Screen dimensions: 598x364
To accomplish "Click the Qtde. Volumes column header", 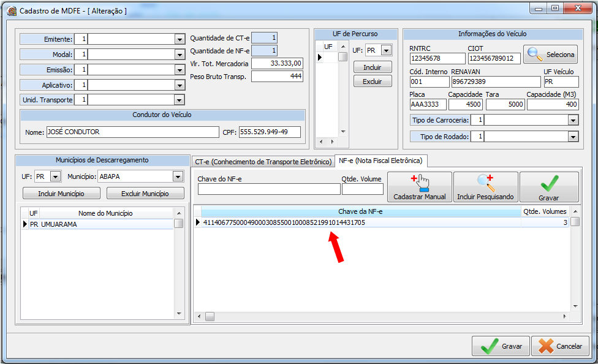I will (x=545, y=211).
